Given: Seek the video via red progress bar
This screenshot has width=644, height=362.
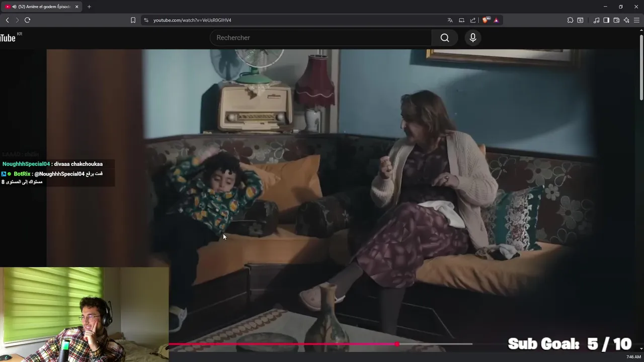Looking at the screenshot, I should point(320,344).
